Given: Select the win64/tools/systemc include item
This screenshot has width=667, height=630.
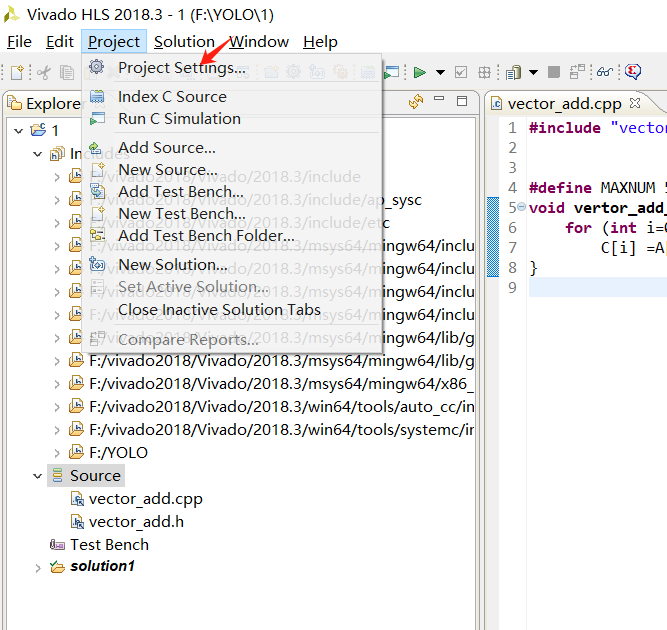Looking at the screenshot, I should click(281, 430).
